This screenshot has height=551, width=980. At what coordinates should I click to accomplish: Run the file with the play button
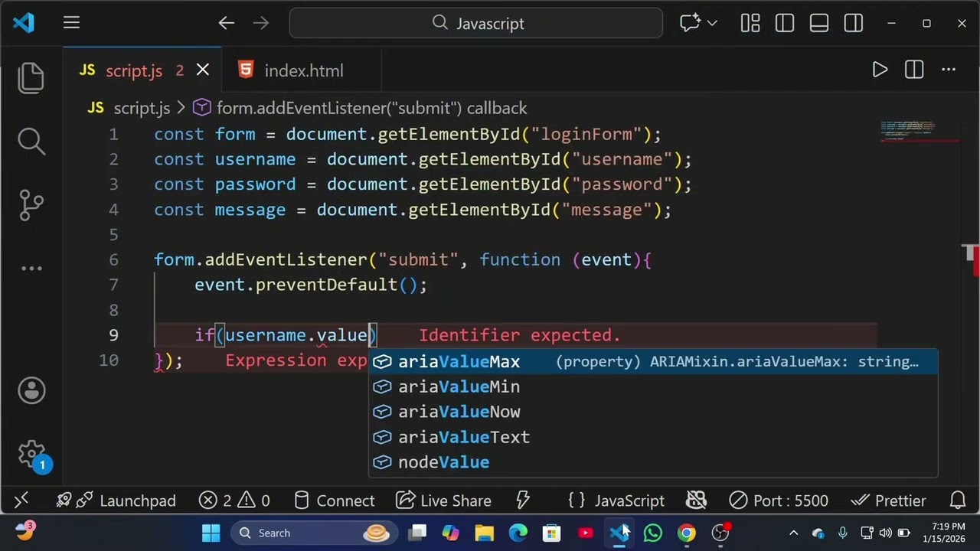[x=880, y=70]
